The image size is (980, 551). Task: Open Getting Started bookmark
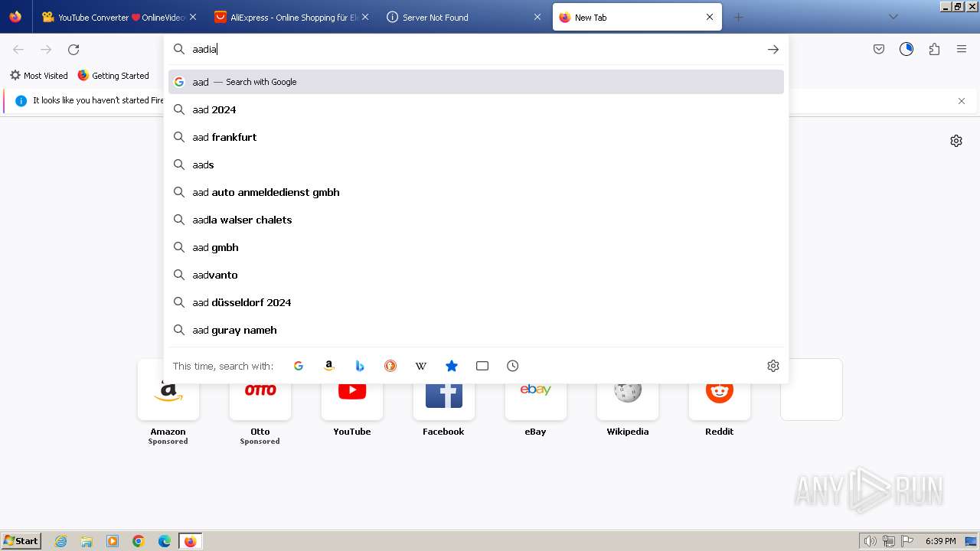[x=113, y=76]
